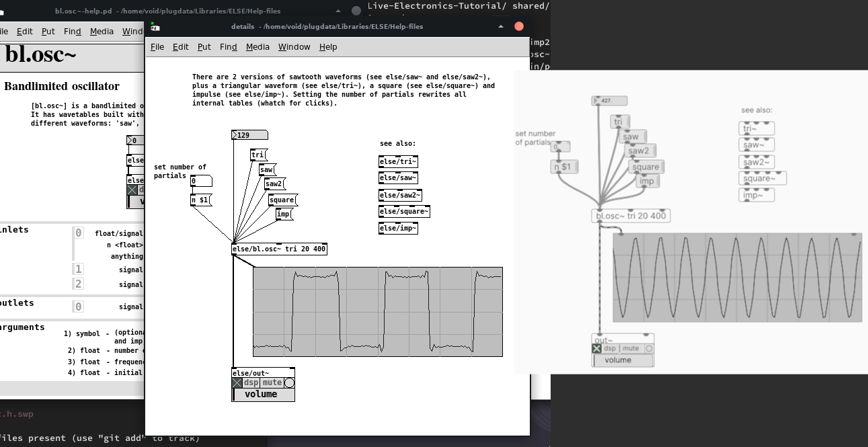Toggle the X checkbox in the left help window

(x=132, y=190)
